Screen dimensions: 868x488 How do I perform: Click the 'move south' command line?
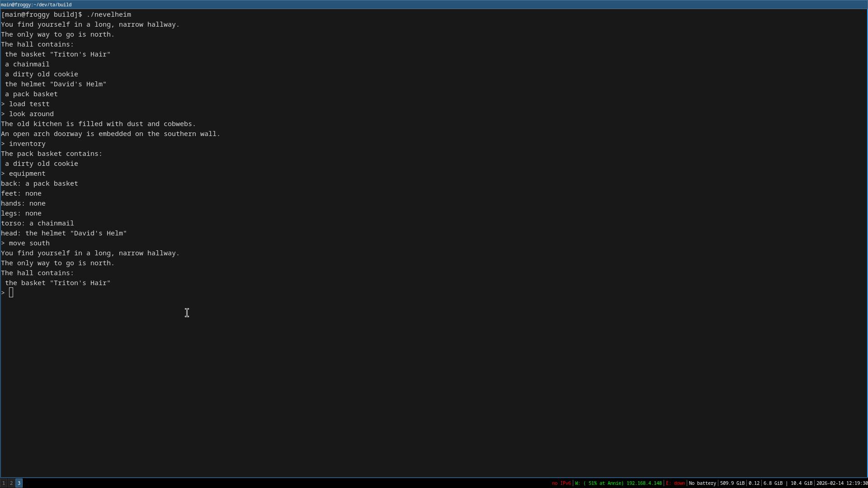click(x=29, y=243)
